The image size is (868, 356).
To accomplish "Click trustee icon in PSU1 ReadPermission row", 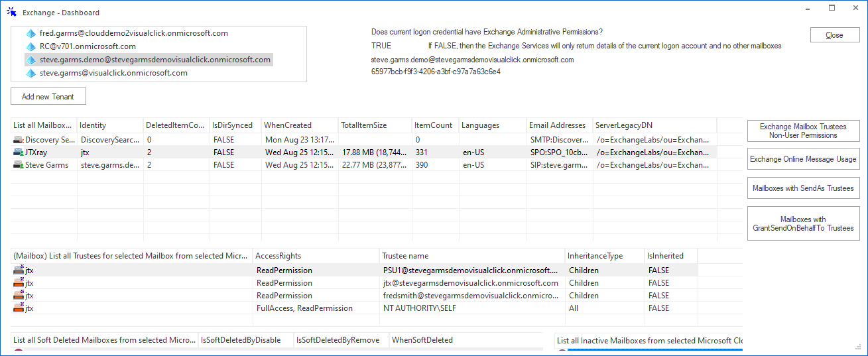I will tap(19, 270).
